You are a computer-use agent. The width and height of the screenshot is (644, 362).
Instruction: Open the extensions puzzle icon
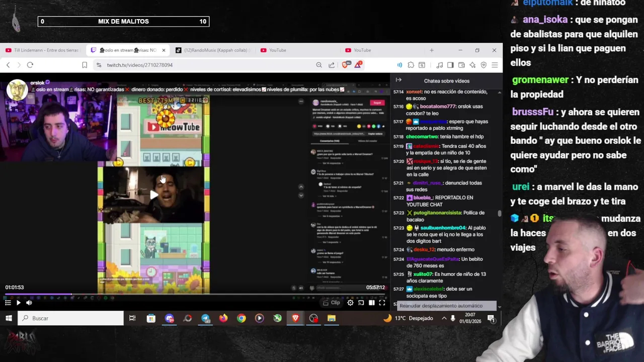pyautogui.click(x=411, y=65)
